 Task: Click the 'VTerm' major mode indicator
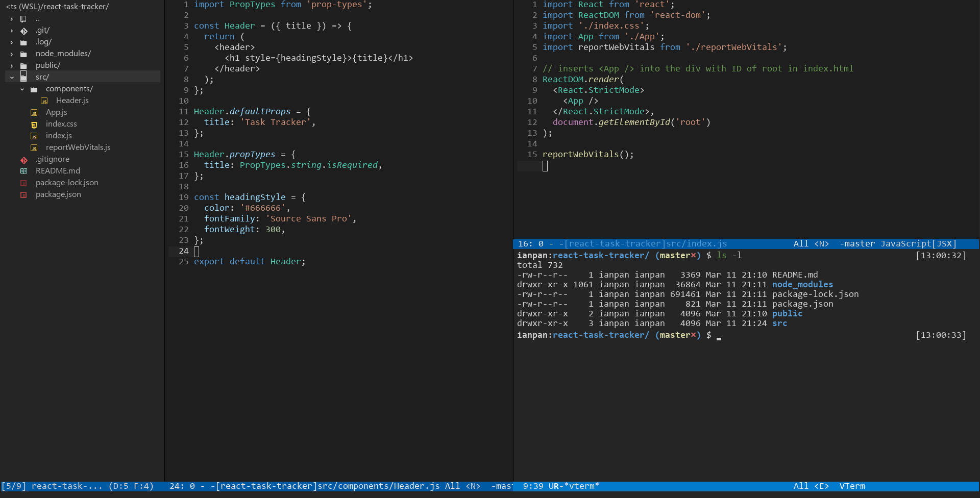pyautogui.click(x=852, y=486)
